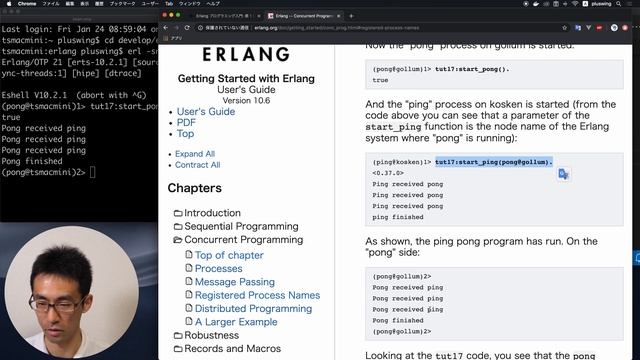Image resolution: width=640 pixels, height=360 pixels.
Task: Open the Tab menu in menu bar
Action: [x=169, y=4]
